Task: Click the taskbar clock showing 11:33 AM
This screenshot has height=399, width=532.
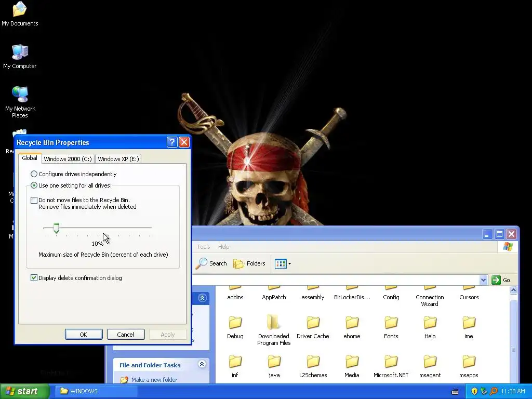Action: pos(513,391)
